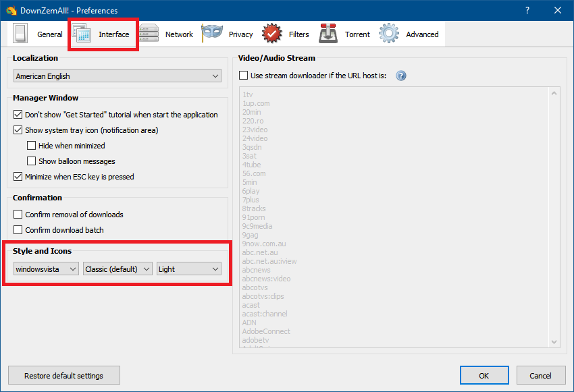Select abcotvs:clips in the host list
This screenshot has height=392, width=574.
coord(263,296)
